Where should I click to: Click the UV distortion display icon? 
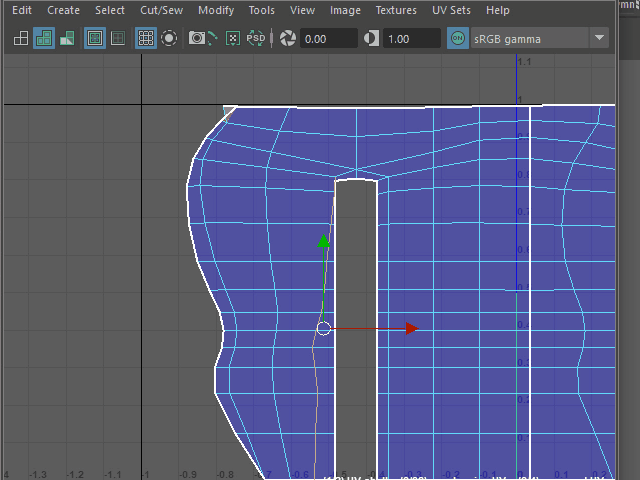click(66, 39)
